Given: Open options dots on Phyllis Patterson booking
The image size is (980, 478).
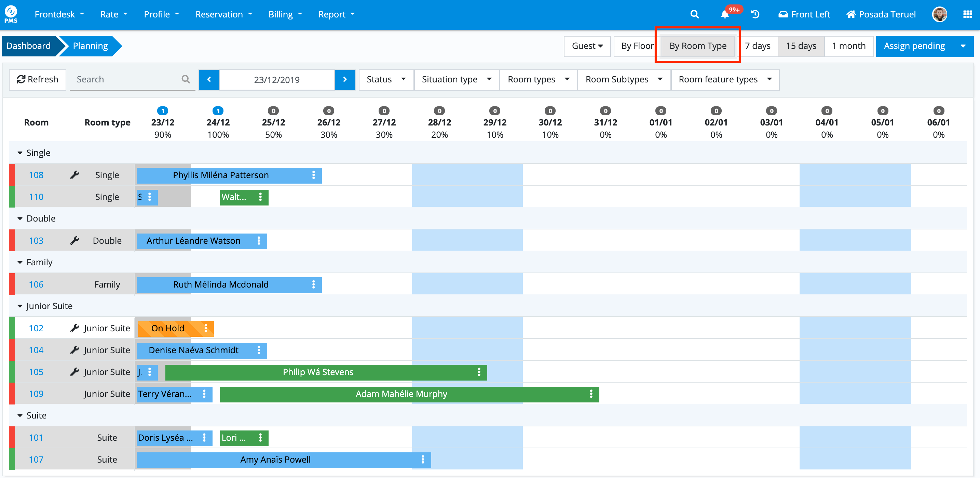Looking at the screenshot, I should click(313, 175).
